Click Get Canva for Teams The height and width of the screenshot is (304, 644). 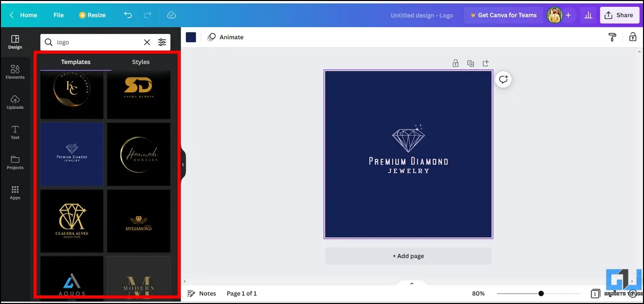[503, 15]
